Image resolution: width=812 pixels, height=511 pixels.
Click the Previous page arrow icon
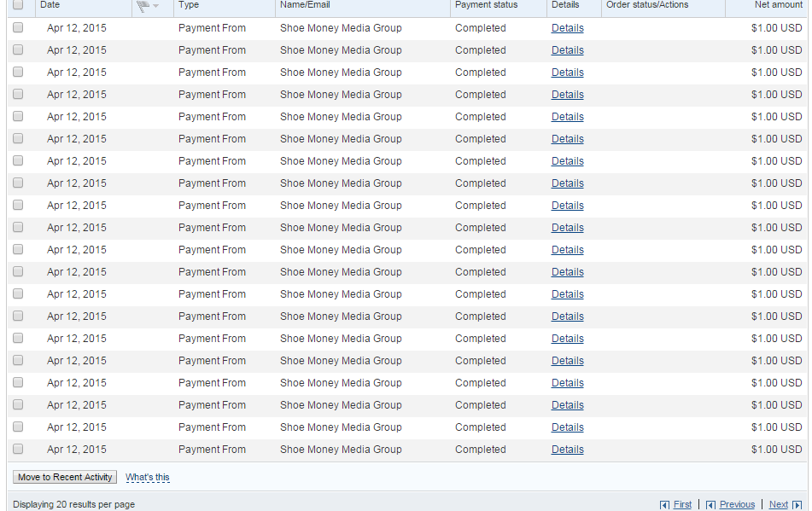710,505
